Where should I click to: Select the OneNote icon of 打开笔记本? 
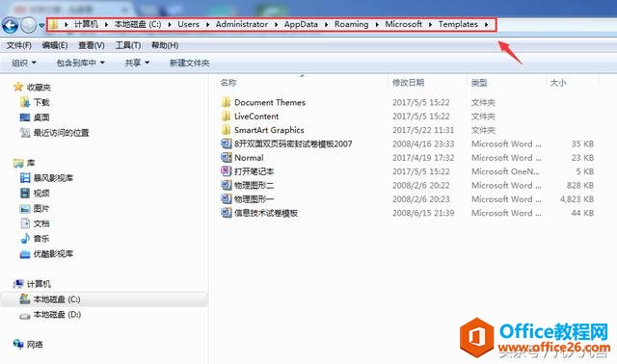tap(227, 171)
